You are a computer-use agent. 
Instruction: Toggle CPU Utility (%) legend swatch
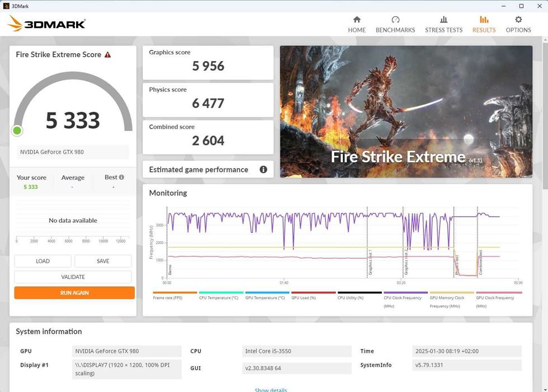point(359,293)
